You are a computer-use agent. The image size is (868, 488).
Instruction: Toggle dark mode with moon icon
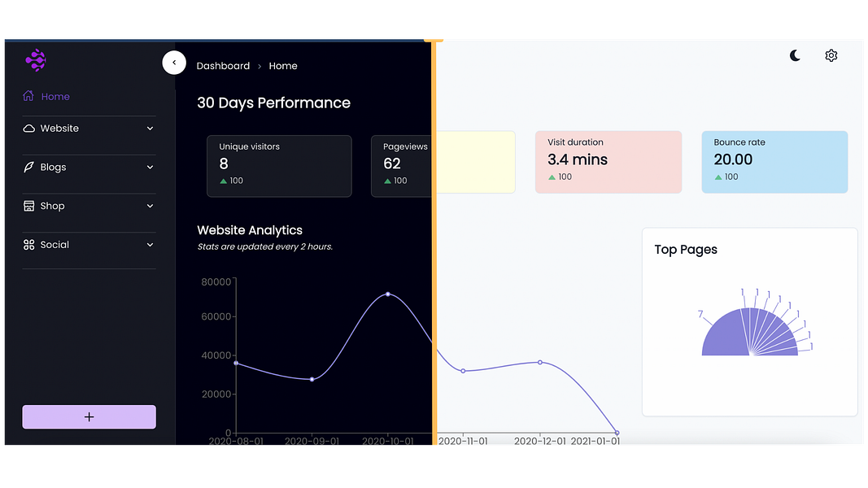point(795,55)
